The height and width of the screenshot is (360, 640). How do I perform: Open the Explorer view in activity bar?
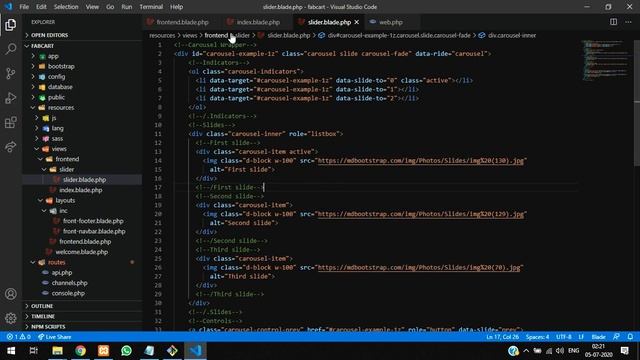coord(11,25)
